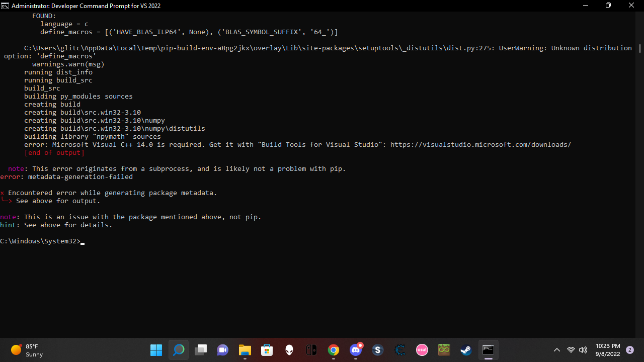Open Microsoft Store from taskbar
This screenshot has height=362, width=644.
[x=267, y=350]
